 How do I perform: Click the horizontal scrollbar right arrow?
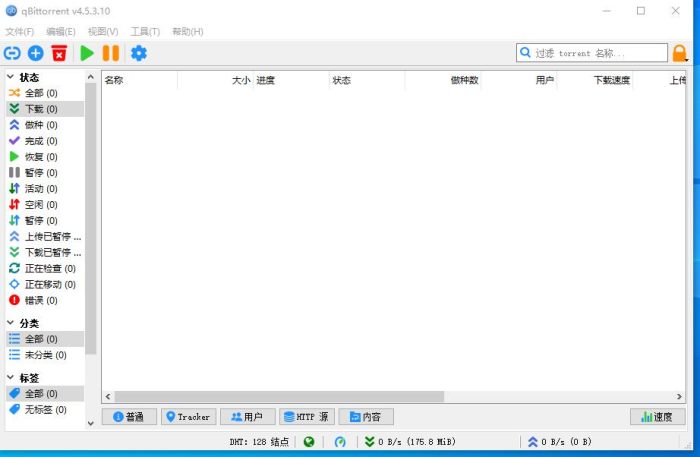tap(679, 396)
